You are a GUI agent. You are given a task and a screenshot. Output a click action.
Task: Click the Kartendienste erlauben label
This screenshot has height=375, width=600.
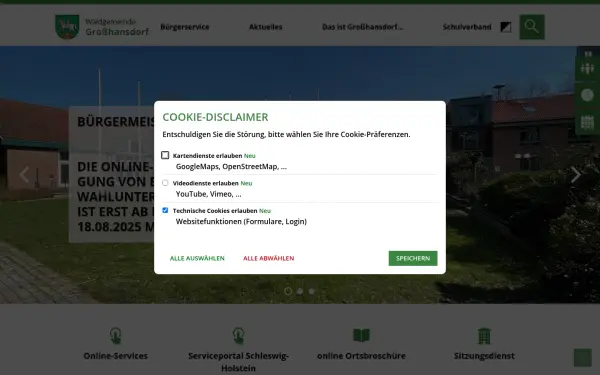click(207, 156)
